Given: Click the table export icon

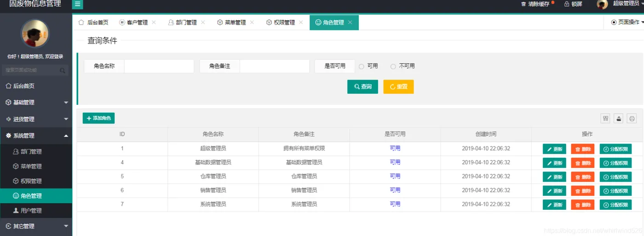Looking at the screenshot, I should [619, 119].
